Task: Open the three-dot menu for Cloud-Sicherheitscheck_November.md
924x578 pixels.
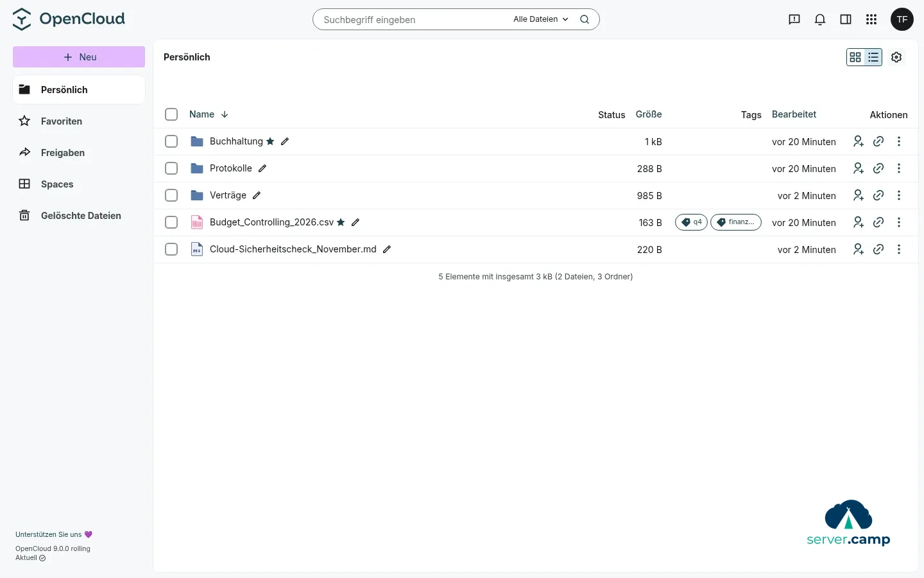Action: [x=899, y=249]
